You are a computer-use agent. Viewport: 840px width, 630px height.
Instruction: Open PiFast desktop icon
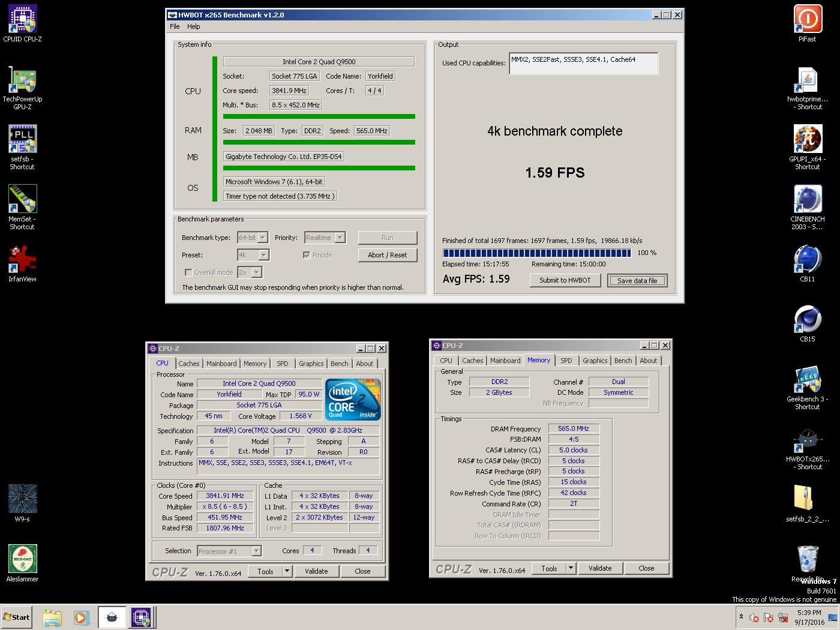click(x=808, y=24)
